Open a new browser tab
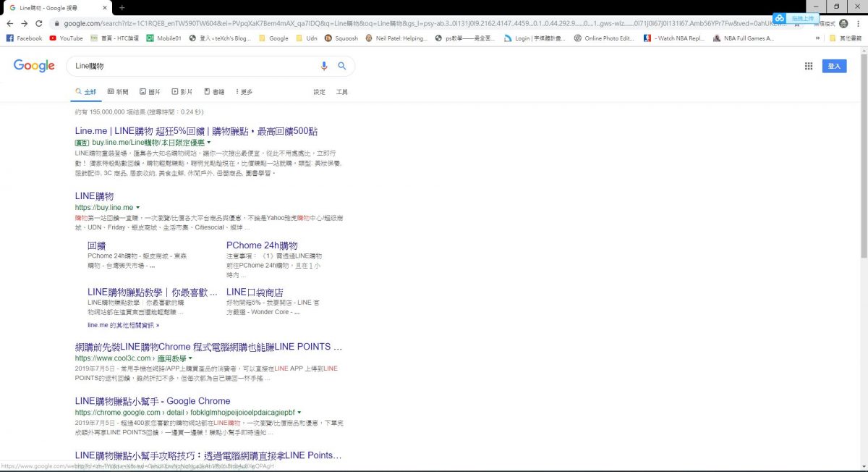Viewport: 868px width, 472px height. tap(122, 7)
